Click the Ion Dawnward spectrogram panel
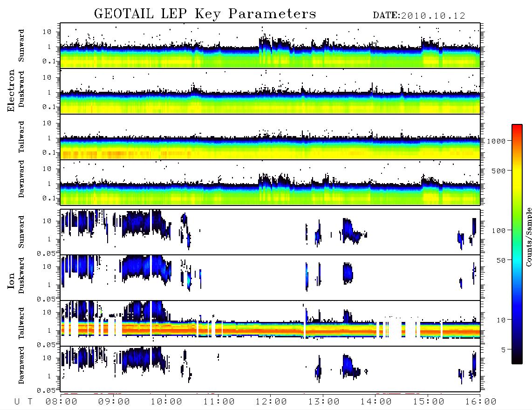532x410 pixels. [270, 369]
